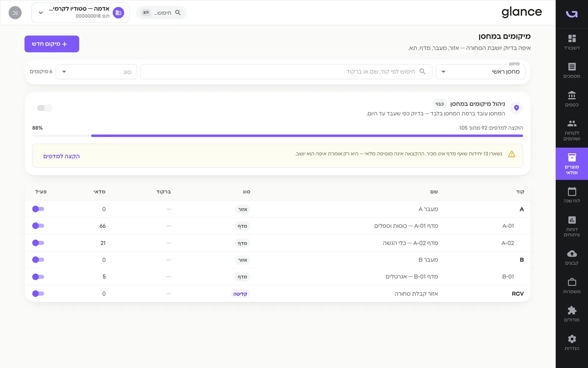The width and height of the screenshot is (588, 368).
Task: Click the הקצה למדפים link
Action: (x=61, y=156)
